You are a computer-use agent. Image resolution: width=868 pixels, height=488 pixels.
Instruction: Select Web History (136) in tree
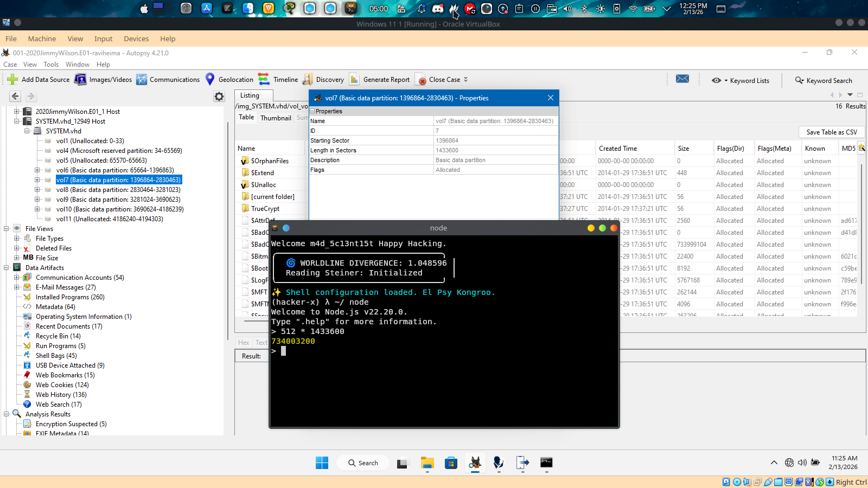pyautogui.click(x=61, y=395)
